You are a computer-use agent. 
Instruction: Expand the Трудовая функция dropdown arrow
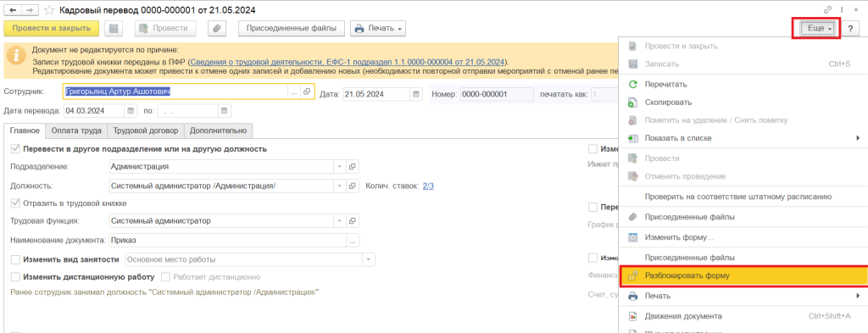(x=339, y=220)
